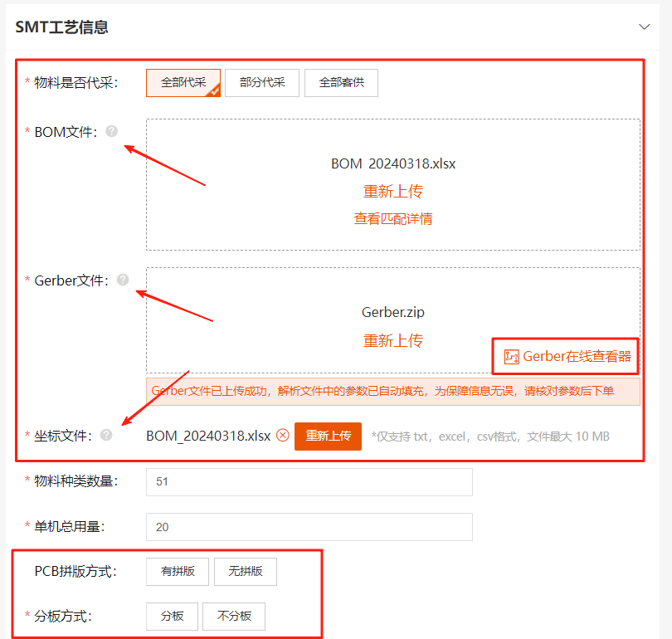
Task: Select 不分板 option
Action: click(x=234, y=617)
